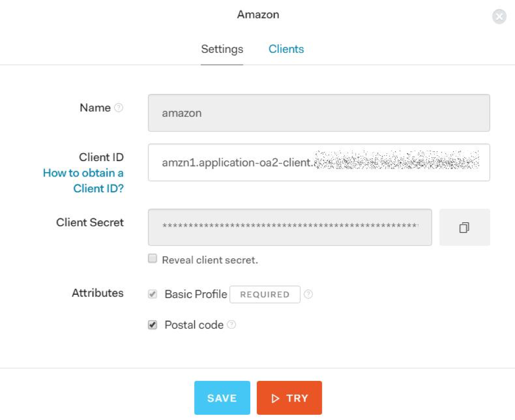Click the orange TRY button
Screen dimensions: 515x420
click(289, 398)
